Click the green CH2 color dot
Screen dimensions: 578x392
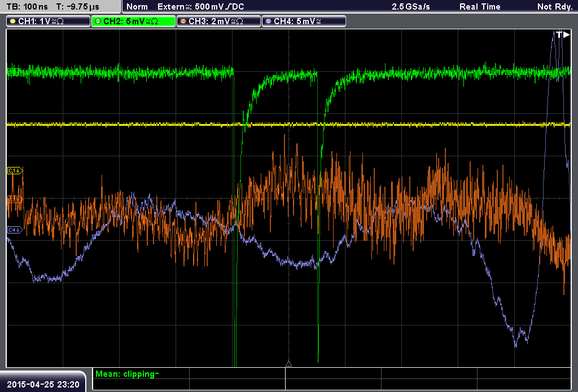click(x=98, y=21)
